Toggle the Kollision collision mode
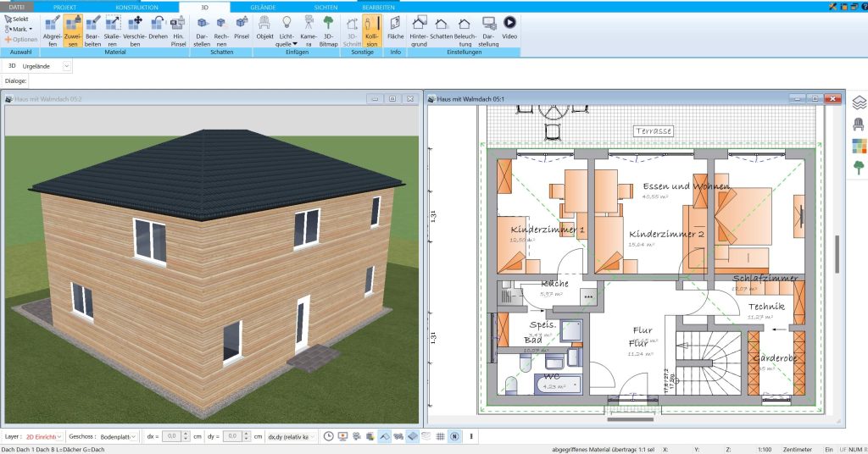This screenshot has height=454, width=868. pyautogui.click(x=371, y=30)
